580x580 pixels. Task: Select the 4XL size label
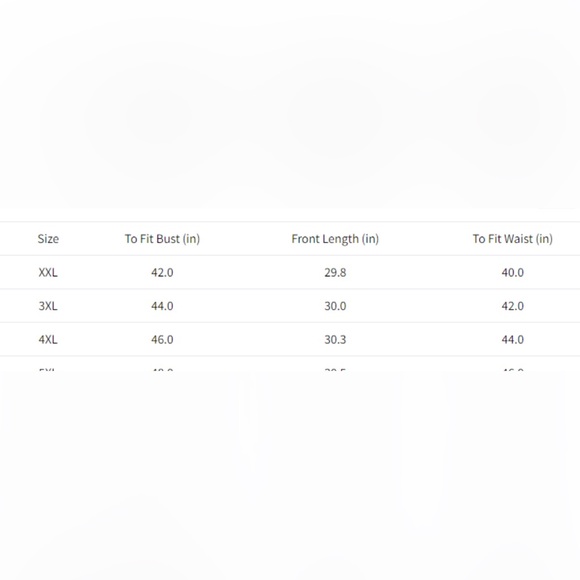tap(48, 340)
